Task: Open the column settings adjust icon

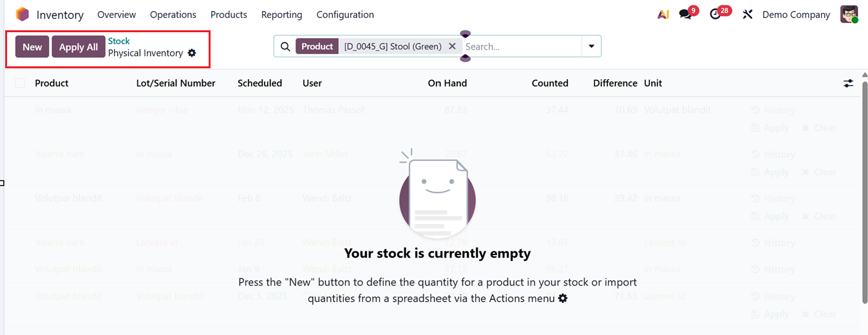Action: click(x=849, y=83)
